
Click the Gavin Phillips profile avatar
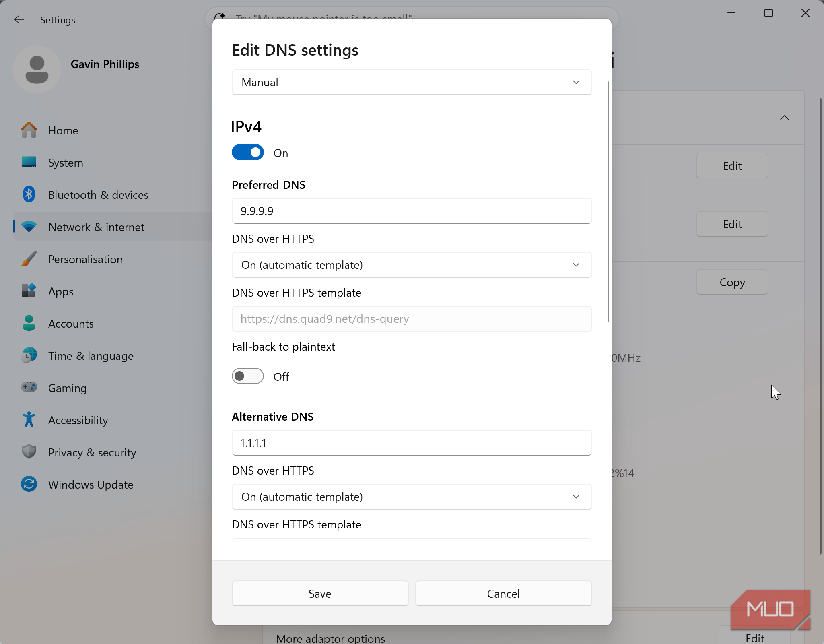(37, 69)
